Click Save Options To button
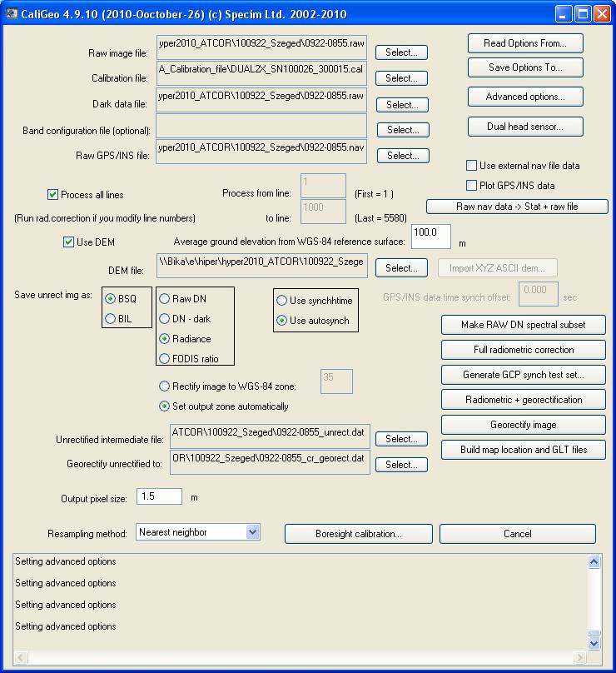The width and height of the screenshot is (616, 673). click(x=525, y=67)
